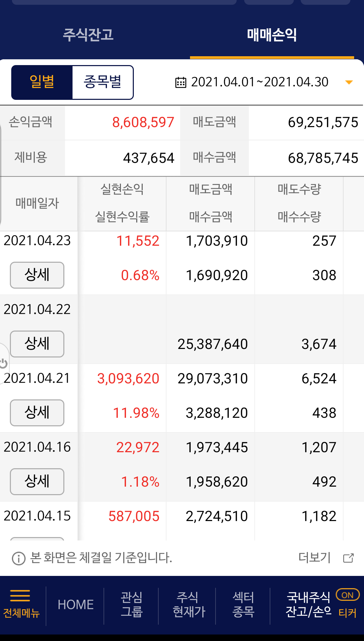The image size is (364, 641).
Task: Open the calendar date picker icon
Action: pyautogui.click(x=180, y=82)
